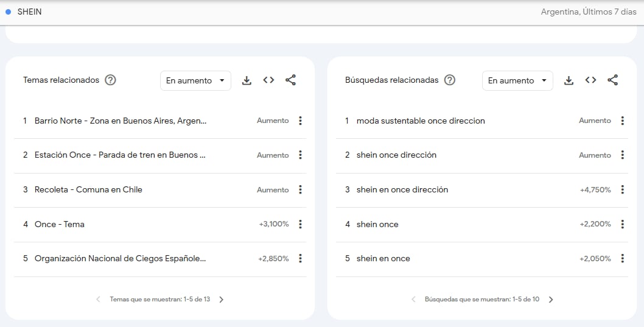Click the +2,200% value

[595, 224]
